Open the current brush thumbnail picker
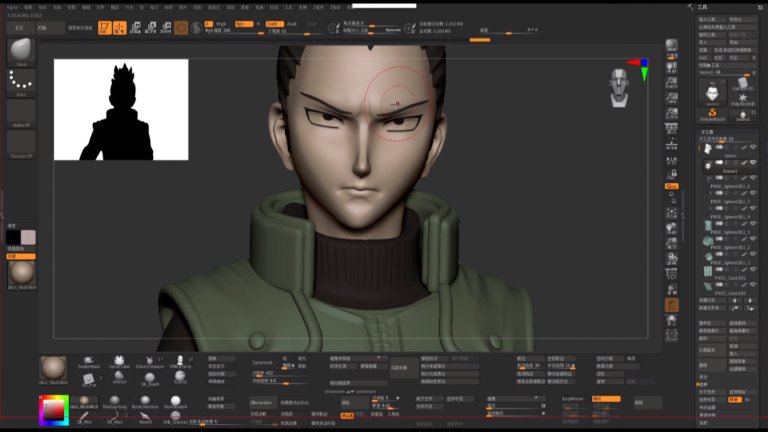This screenshot has width=768, height=432. 21,51
